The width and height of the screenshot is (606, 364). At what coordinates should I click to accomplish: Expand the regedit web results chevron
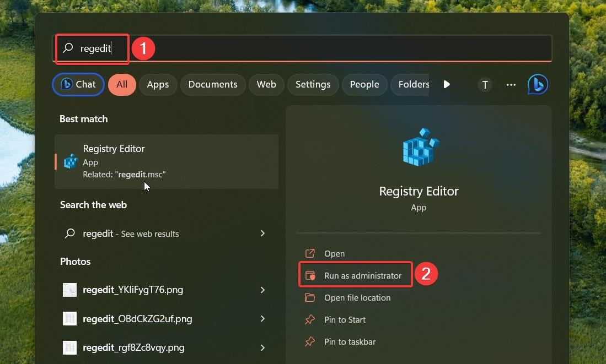262,233
